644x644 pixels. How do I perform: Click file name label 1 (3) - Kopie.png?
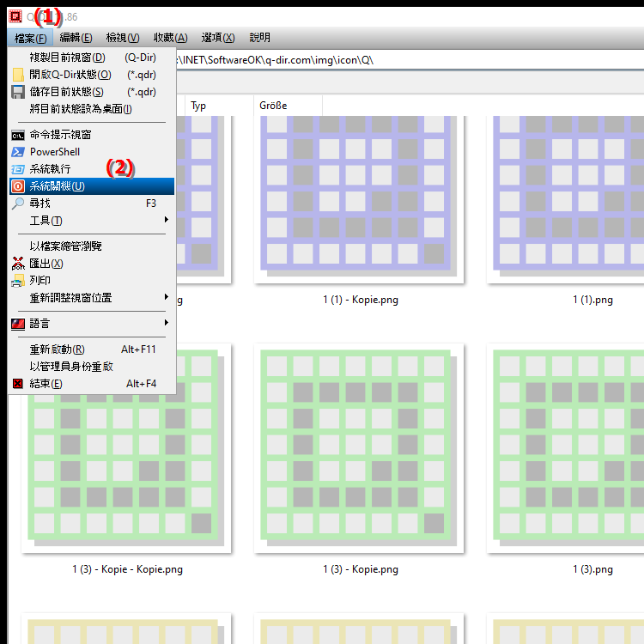361,569
